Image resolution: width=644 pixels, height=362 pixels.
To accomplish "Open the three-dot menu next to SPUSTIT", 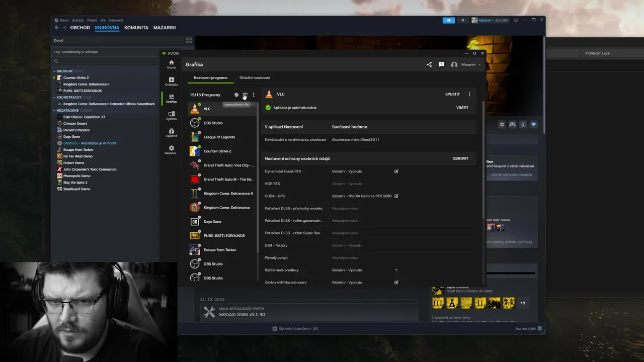I will click(469, 94).
